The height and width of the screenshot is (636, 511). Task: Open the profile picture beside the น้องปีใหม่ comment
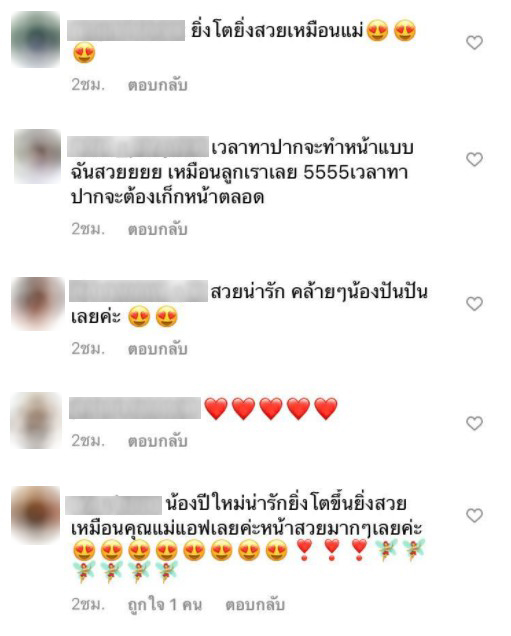click(x=35, y=515)
